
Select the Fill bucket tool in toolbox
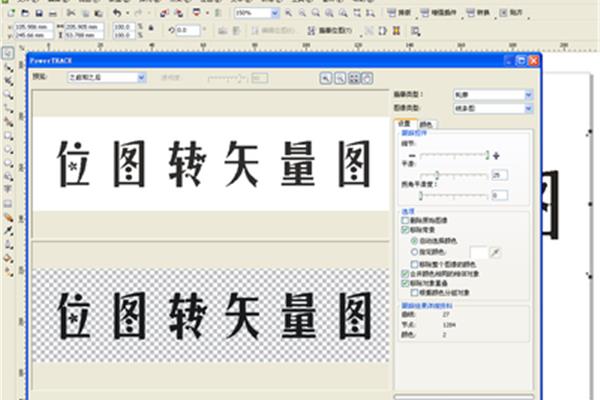coord(8,258)
